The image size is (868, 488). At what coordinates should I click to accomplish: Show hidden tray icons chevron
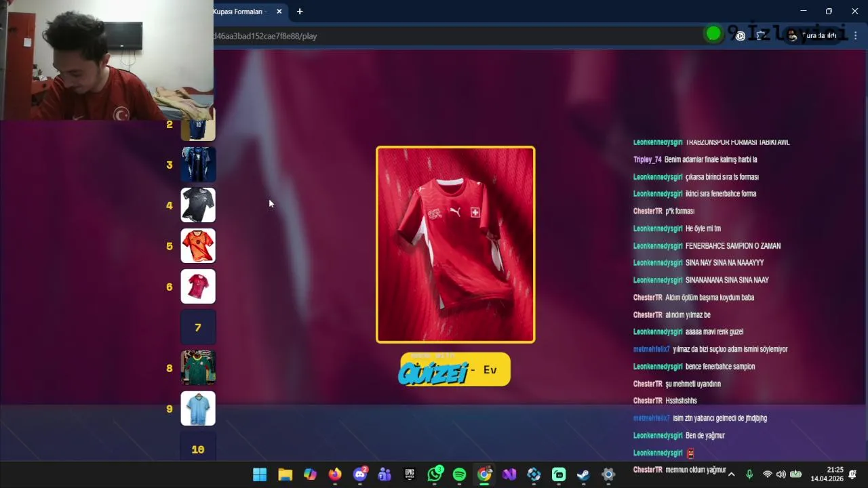pos(731,474)
